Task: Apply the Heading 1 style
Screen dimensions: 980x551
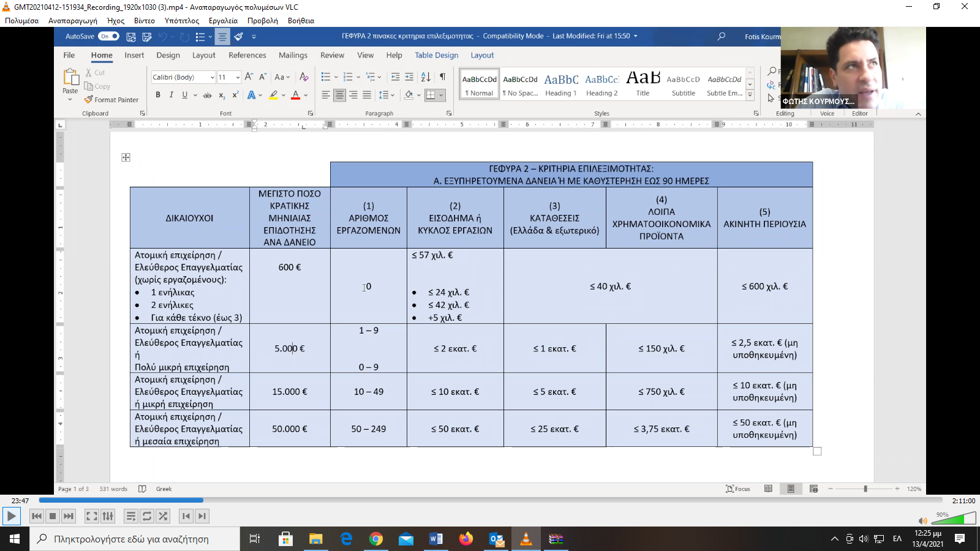Action: coord(561,85)
